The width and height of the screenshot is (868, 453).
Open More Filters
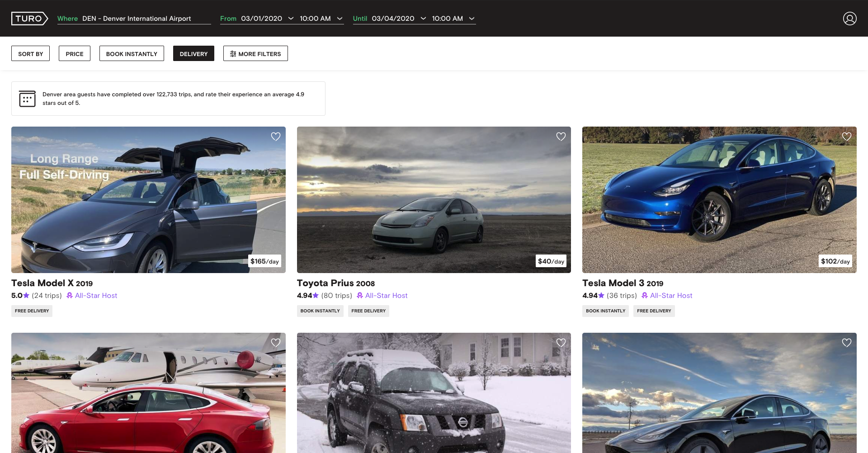tap(255, 54)
